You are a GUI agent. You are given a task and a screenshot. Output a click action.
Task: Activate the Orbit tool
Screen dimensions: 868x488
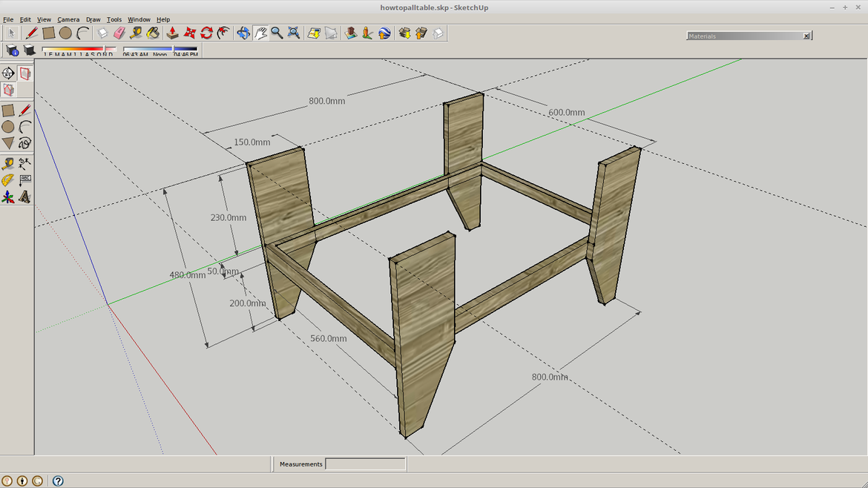[243, 33]
